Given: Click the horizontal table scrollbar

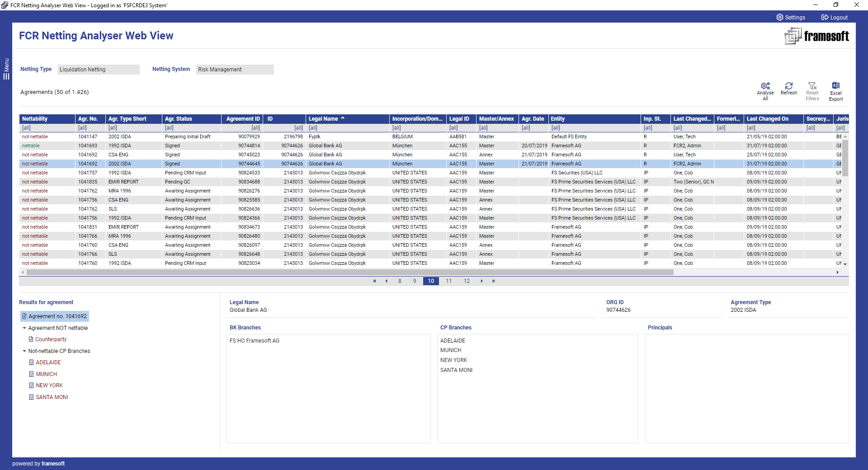Looking at the screenshot, I should pyautogui.click(x=350, y=273).
